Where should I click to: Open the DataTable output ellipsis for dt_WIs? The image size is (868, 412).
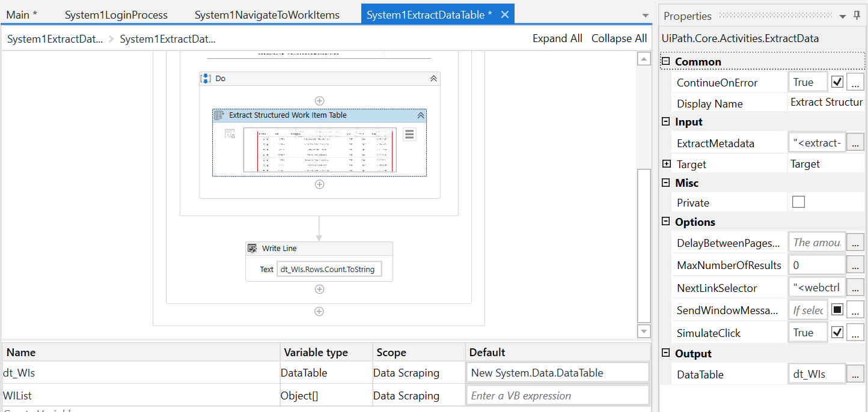[x=855, y=373]
